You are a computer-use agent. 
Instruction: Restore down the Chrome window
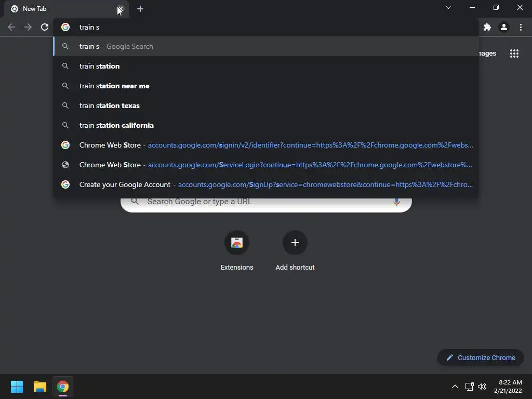[x=496, y=7]
